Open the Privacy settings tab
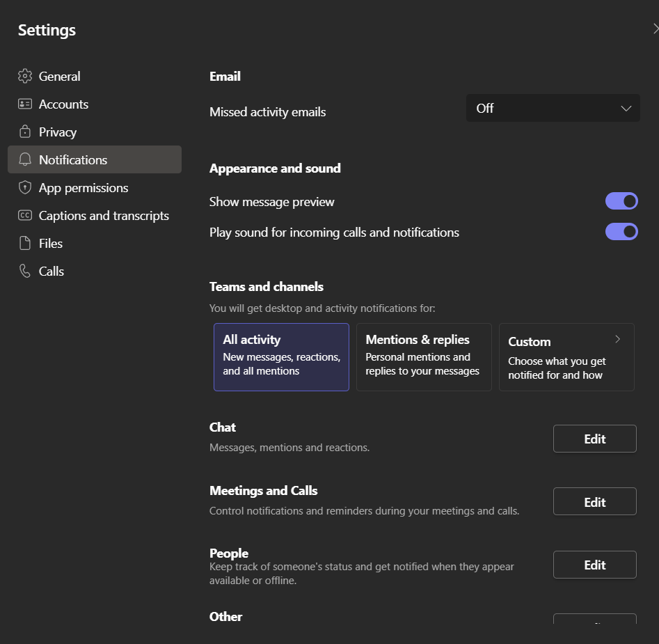This screenshot has width=659, height=644. (58, 132)
